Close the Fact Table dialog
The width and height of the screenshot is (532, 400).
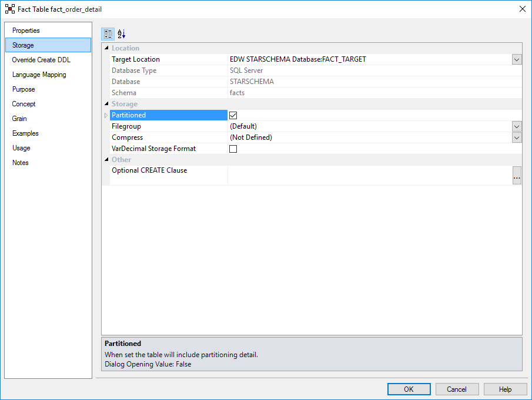click(x=523, y=9)
